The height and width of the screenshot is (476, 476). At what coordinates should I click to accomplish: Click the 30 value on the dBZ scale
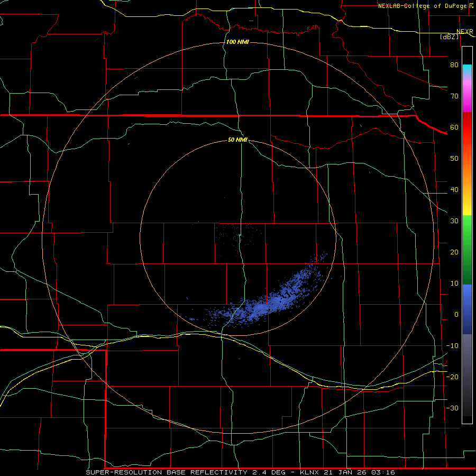(x=454, y=221)
